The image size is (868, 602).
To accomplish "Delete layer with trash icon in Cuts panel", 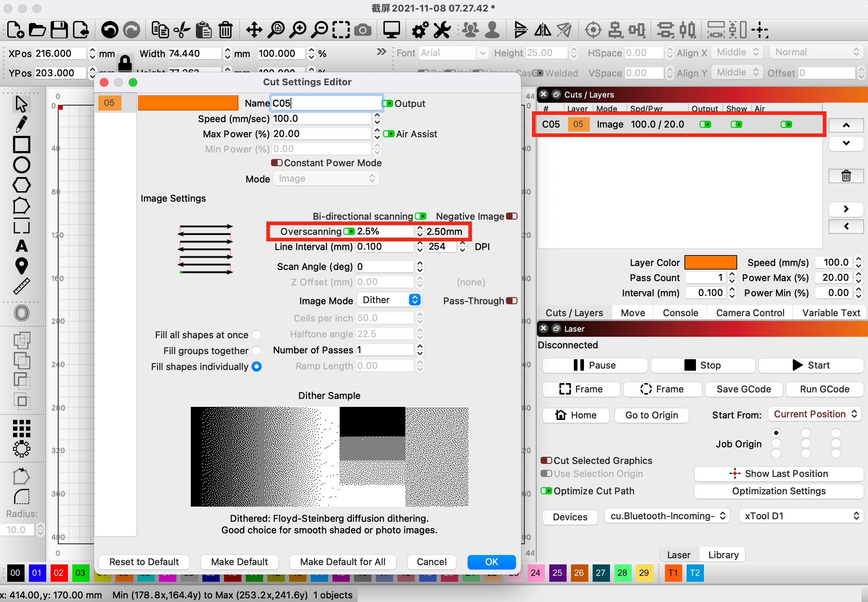I will coord(846,176).
